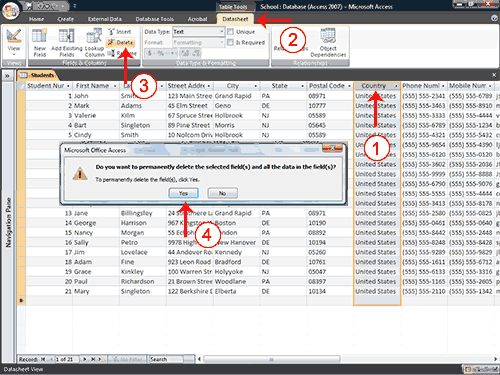The width and height of the screenshot is (500, 375).
Task: Open Phone Number column filter arrow
Action: click(x=443, y=86)
